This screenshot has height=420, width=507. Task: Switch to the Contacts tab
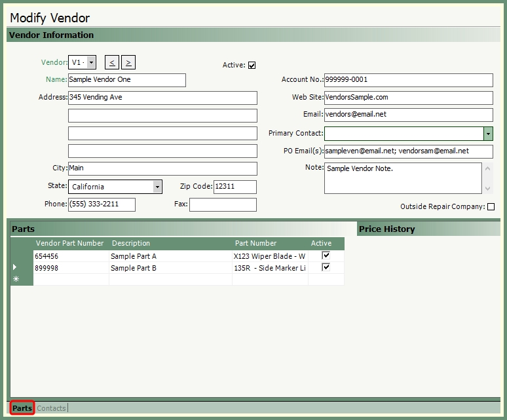[51, 408]
